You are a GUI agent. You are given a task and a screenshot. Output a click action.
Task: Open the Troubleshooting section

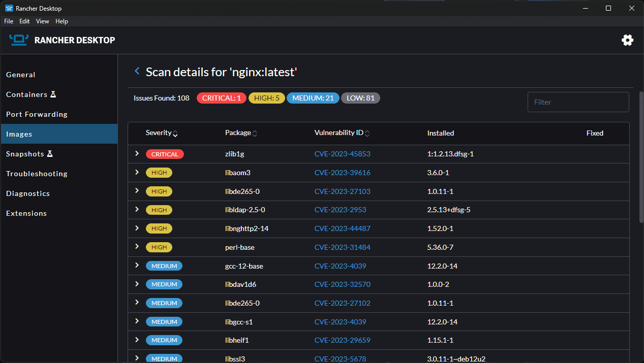click(59, 174)
